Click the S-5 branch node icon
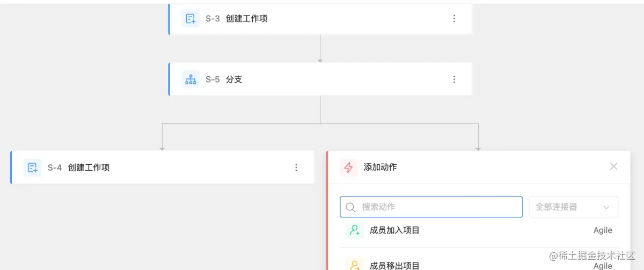Image resolution: width=644 pixels, height=270 pixels. point(191,79)
